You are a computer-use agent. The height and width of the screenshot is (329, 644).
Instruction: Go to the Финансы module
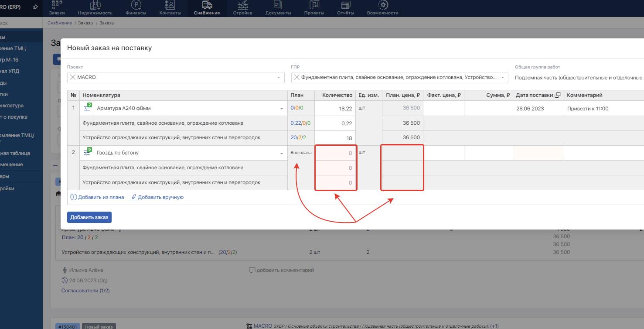tap(136, 8)
